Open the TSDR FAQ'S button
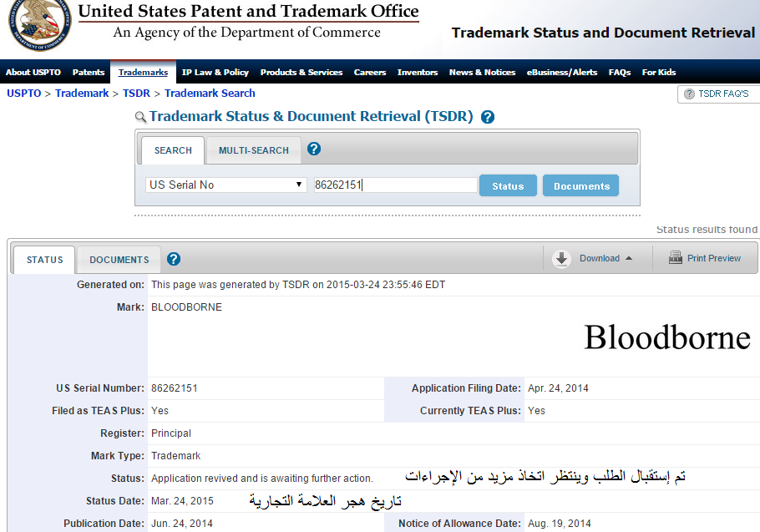This screenshot has height=532, width=760. coord(719,94)
